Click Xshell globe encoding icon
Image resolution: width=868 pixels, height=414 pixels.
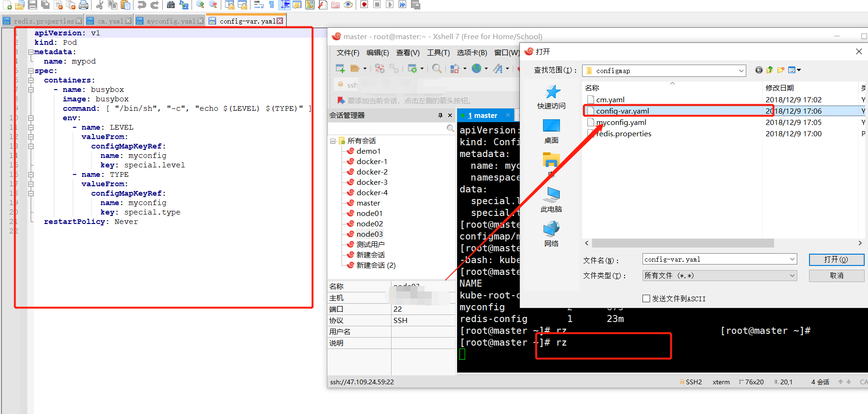click(x=477, y=69)
